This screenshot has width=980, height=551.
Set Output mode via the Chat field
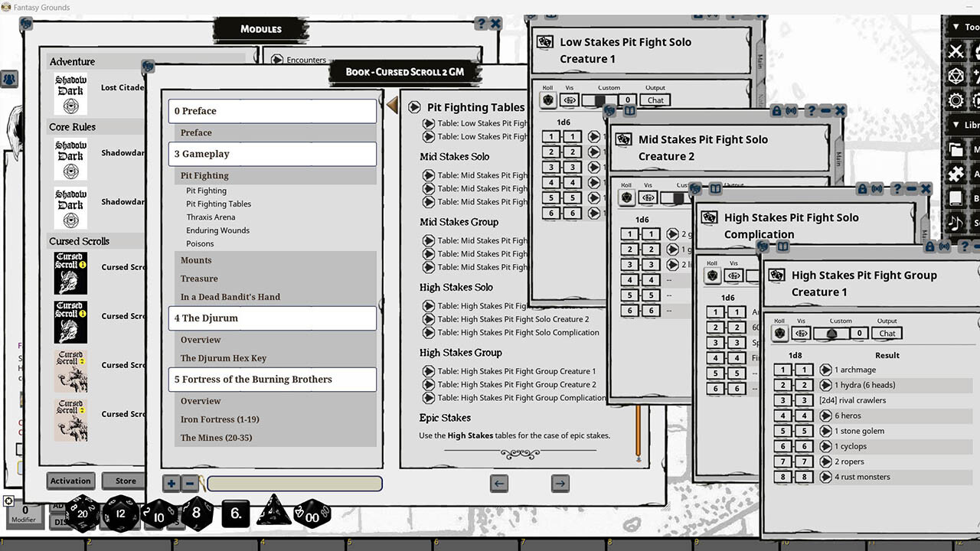pyautogui.click(x=886, y=333)
